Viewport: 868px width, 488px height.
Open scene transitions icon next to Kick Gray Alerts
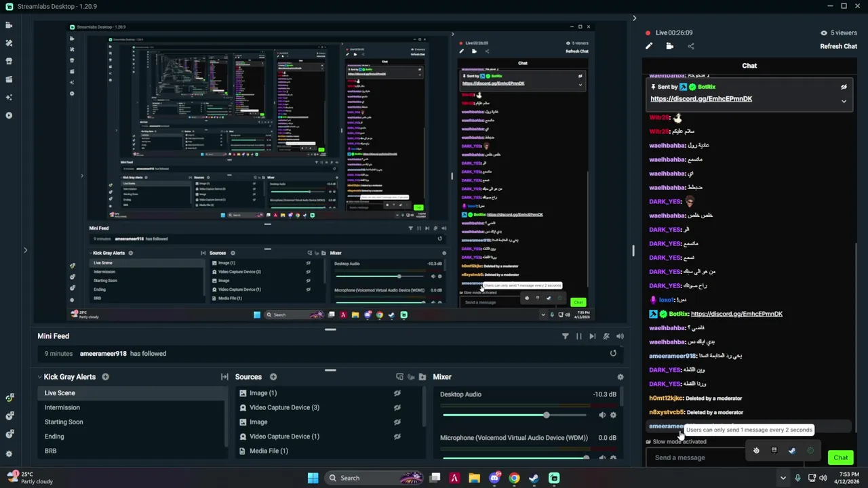(224, 377)
